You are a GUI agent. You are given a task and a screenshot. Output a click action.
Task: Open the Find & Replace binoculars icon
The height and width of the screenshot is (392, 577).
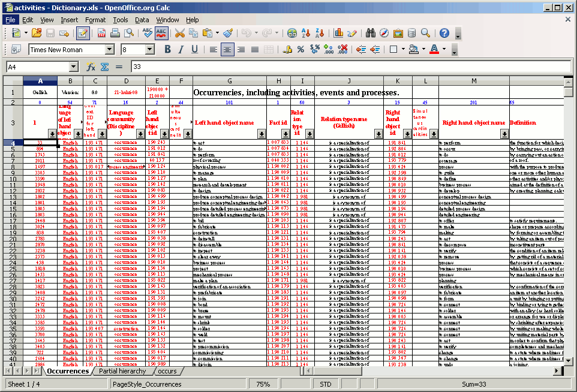[370, 34]
